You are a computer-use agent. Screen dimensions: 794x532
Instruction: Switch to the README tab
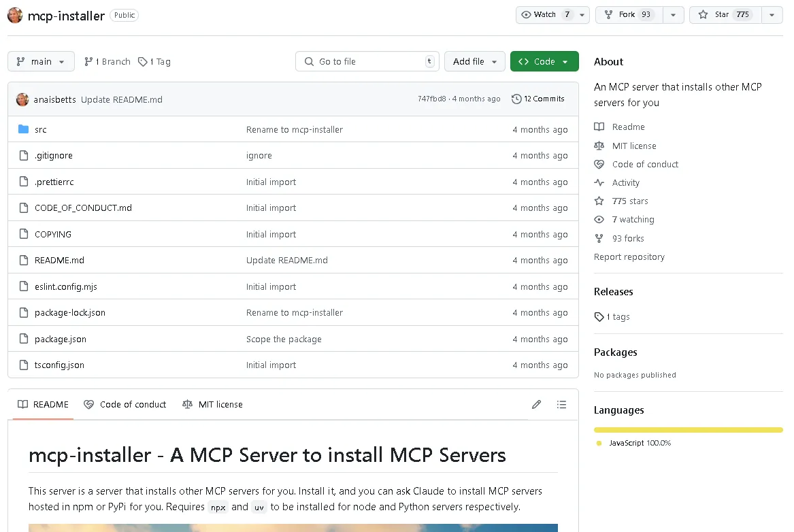(x=44, y=404)
